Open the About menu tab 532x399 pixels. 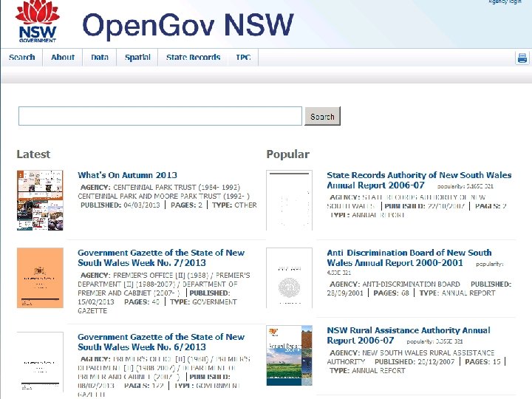(63, 58)
